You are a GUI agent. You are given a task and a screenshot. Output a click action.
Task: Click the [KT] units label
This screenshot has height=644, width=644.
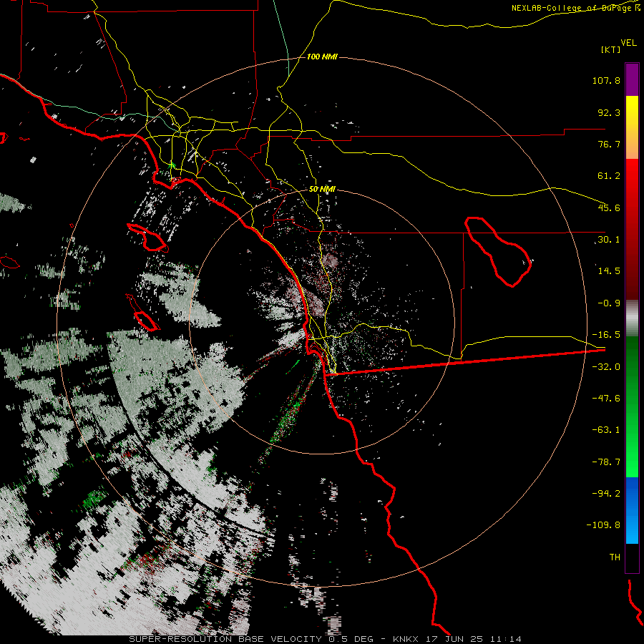click(x=611, y=49)
